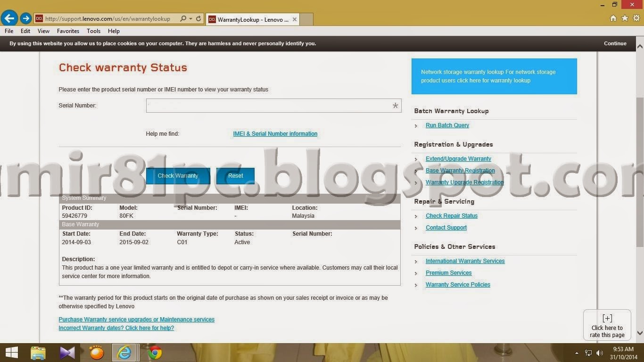Select the WarrantyLookup - Lenovo tab
Image resolution: width=644 pixels, height=362 pixels.
[253, 19]
